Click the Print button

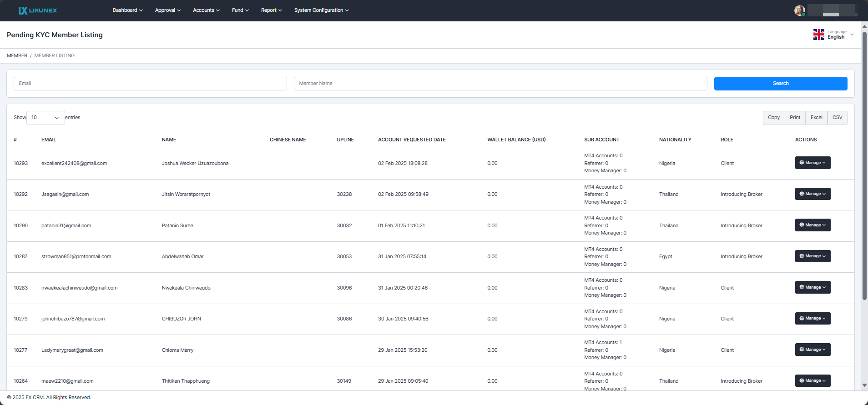tap(795, 118)
